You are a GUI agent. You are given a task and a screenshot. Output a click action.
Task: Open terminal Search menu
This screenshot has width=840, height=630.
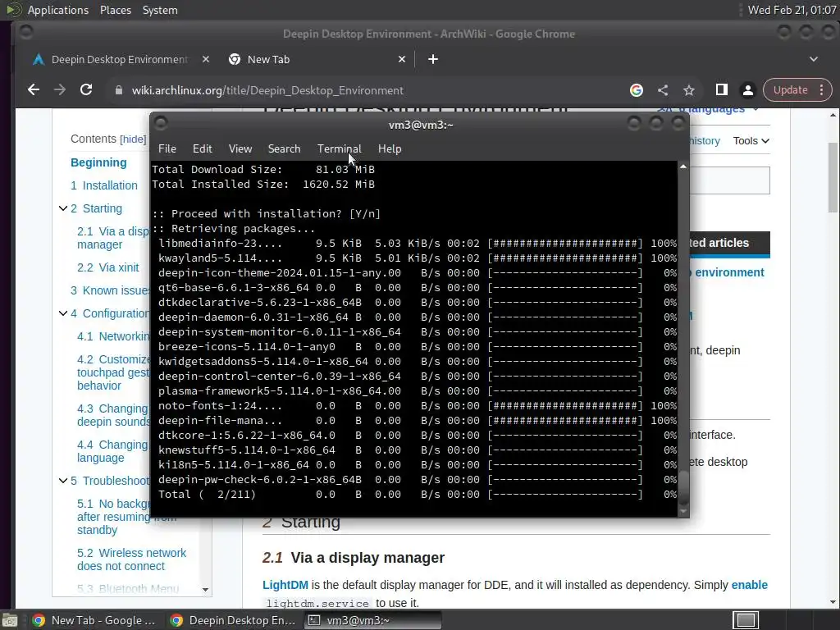[x=284, y=148]
